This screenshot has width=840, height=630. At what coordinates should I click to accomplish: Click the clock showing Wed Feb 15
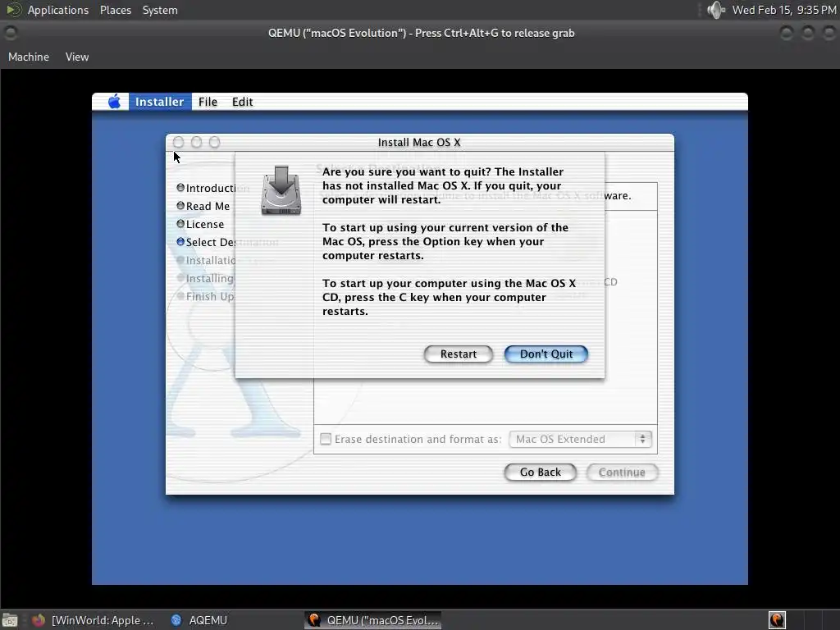point(783,10)
